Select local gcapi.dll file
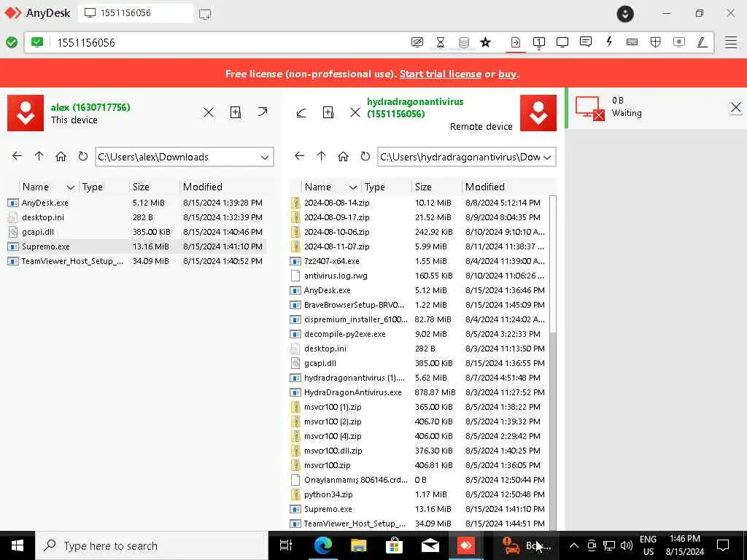The image size is (747, 560). (136, 232)
